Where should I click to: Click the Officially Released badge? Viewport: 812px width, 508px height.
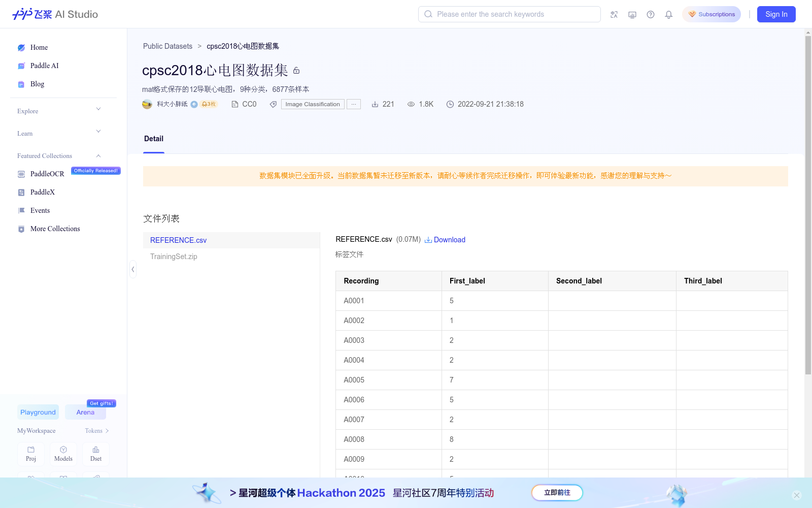tap(96, 171)
